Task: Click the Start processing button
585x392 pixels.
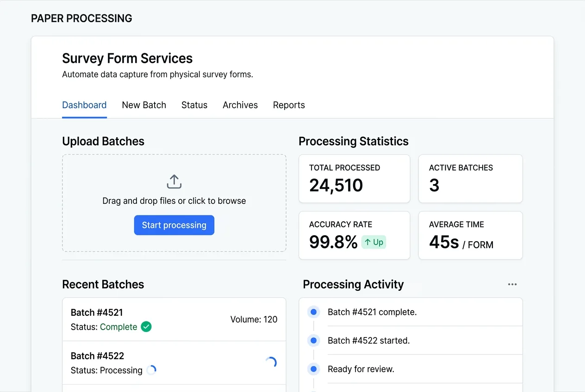Action: coord(174,225)
